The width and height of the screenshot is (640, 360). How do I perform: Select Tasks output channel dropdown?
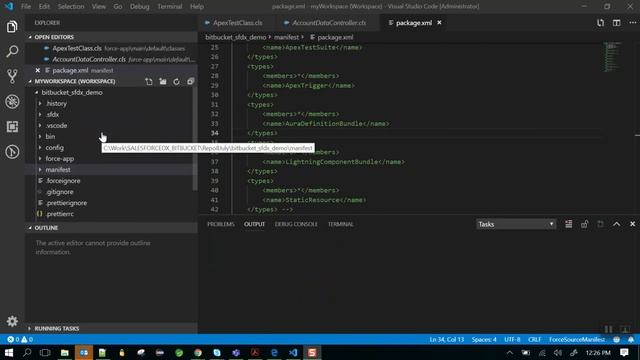516,224
